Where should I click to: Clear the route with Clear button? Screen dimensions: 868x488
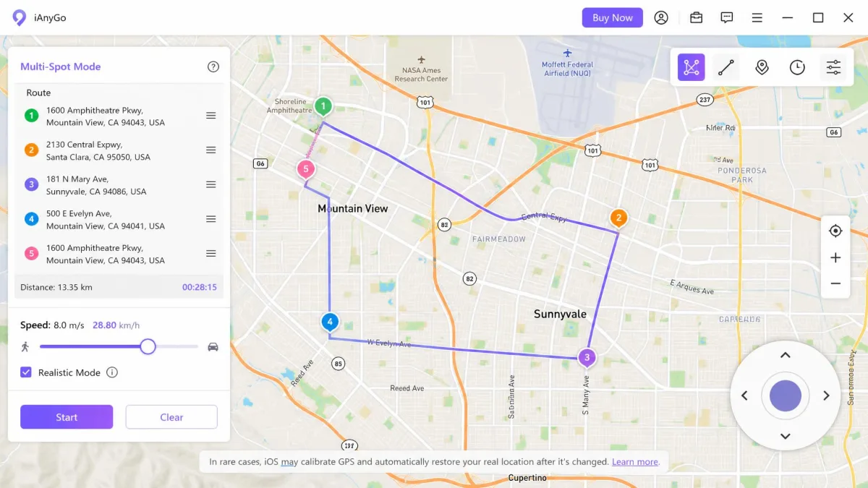pos(171,417)
